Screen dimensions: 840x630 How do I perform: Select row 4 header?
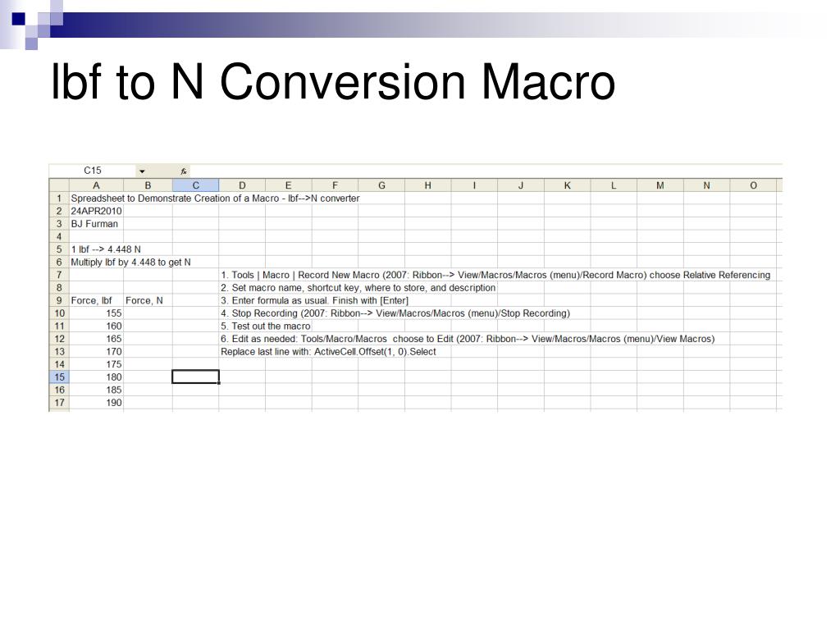pyautogui.click(x=59, y=237)
